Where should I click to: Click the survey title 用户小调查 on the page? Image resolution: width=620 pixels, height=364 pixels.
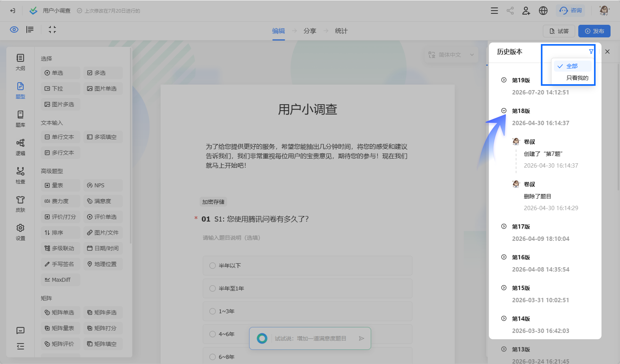pos(307,109)
